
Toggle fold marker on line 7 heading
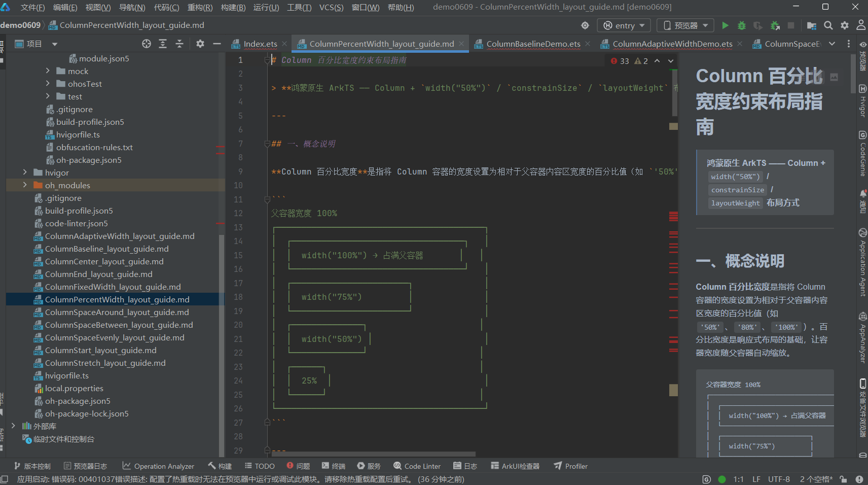pyautogui.click(x=267, y=144)
